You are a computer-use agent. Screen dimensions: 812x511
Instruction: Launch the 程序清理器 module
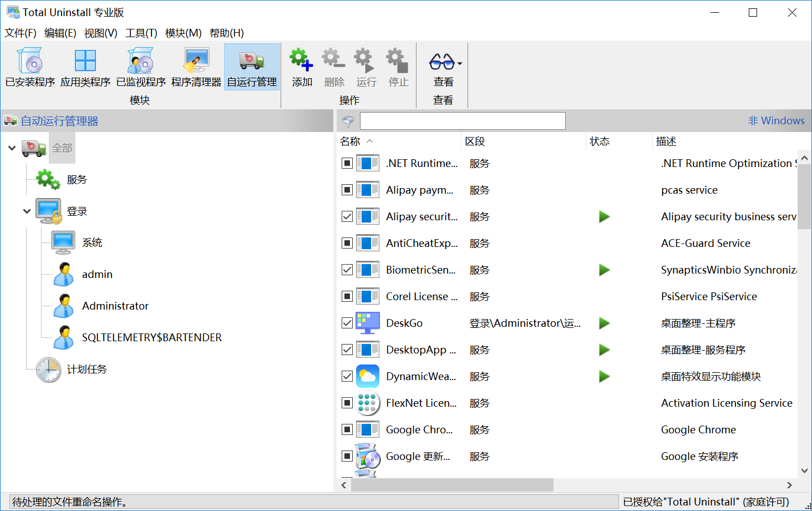tap(196, 68)
